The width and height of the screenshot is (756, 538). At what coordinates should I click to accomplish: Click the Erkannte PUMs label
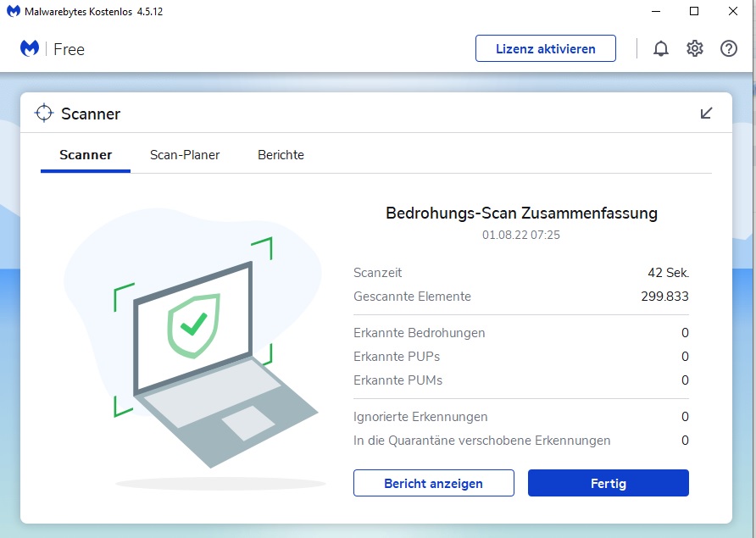pyautogui.click(x=397, y=380)
